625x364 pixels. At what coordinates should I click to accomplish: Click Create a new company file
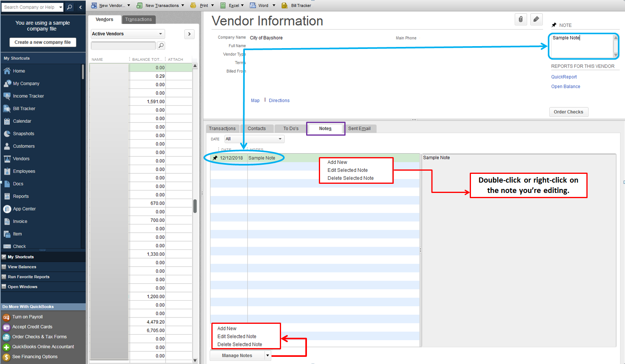tap(43, 42)
